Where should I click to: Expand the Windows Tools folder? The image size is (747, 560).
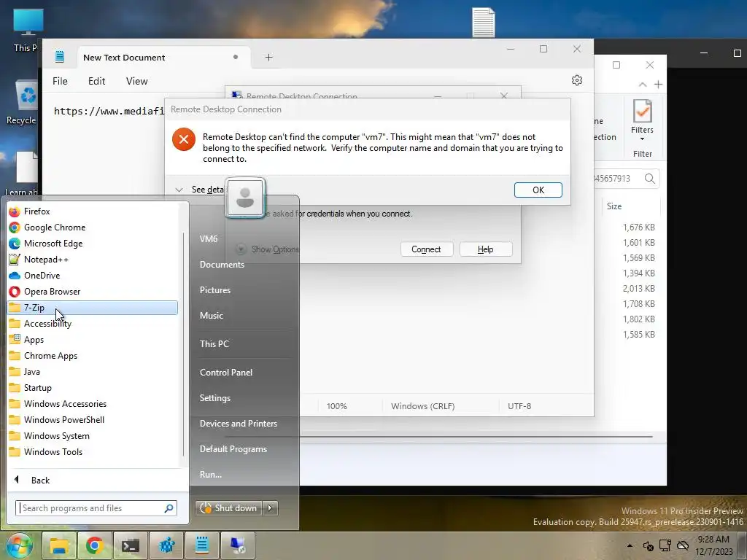93,452
